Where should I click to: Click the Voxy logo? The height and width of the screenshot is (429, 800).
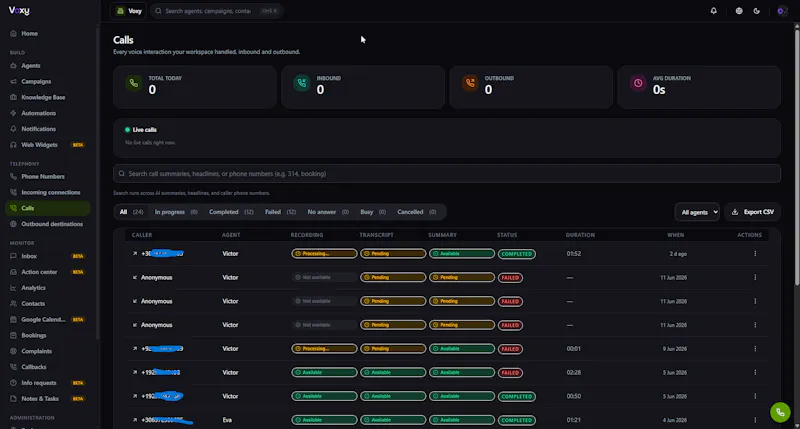click(19, 11)
